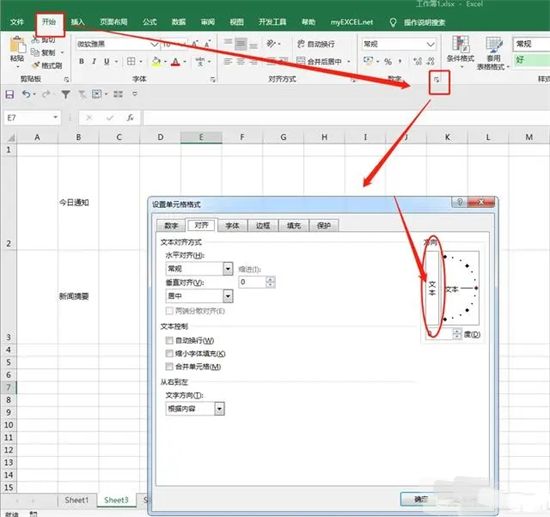Click the Increase Decimal icon
This screenshot has height=517, width=550.
[x=417, y=62]
